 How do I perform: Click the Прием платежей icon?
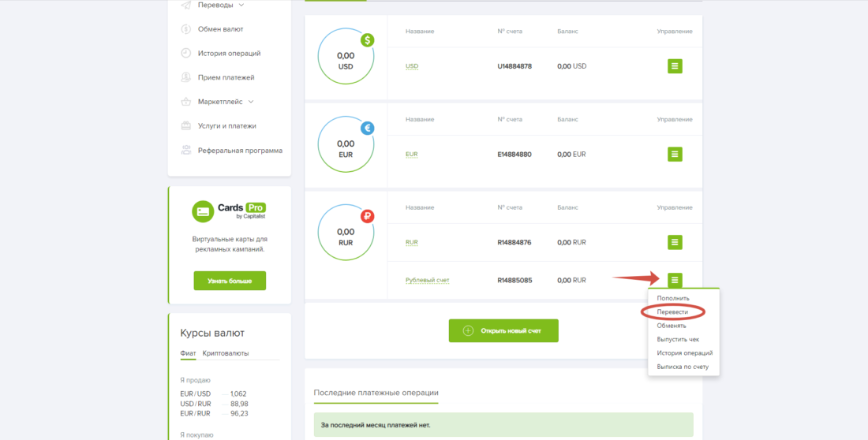[186, 77]
